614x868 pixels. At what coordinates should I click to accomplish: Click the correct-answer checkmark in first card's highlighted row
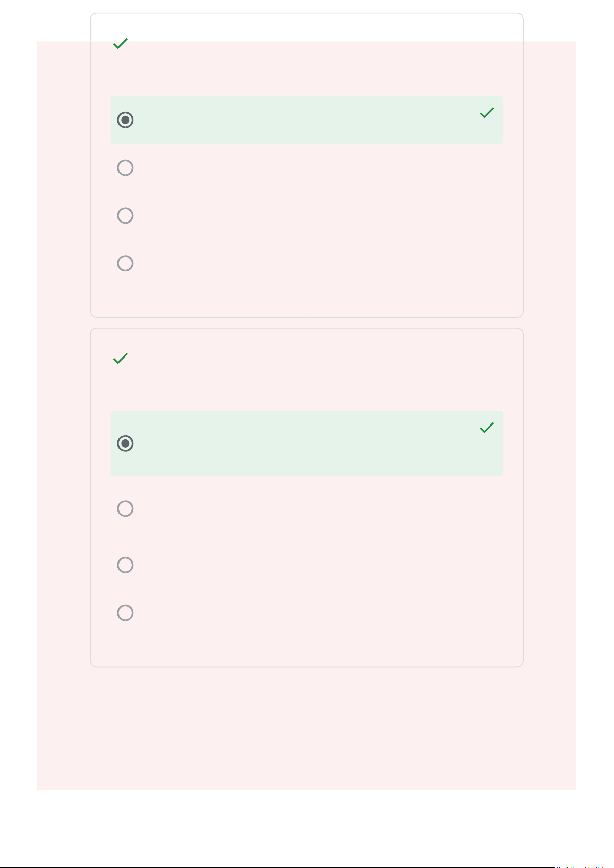(x=487, y=113)
